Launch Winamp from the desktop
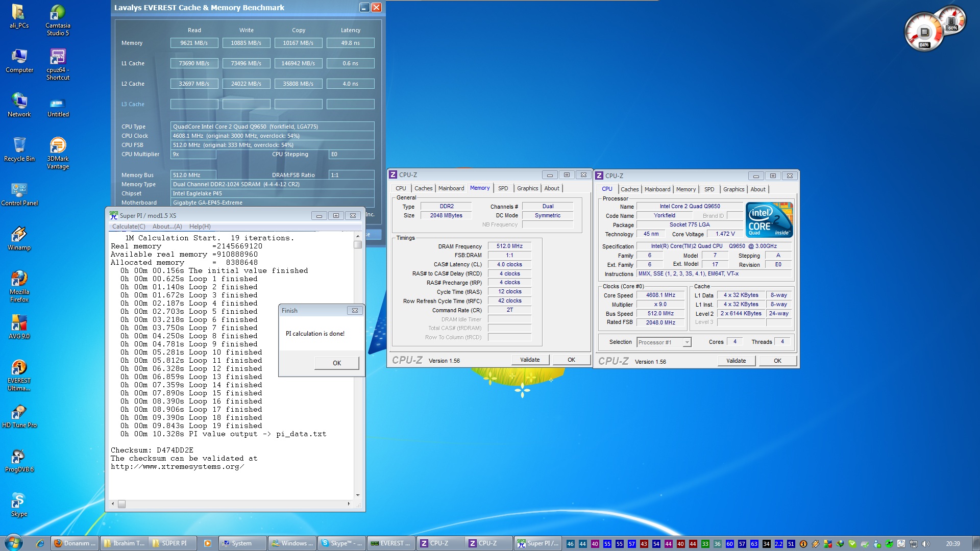This screenshot has width=980, height=551. click(19, 239)
